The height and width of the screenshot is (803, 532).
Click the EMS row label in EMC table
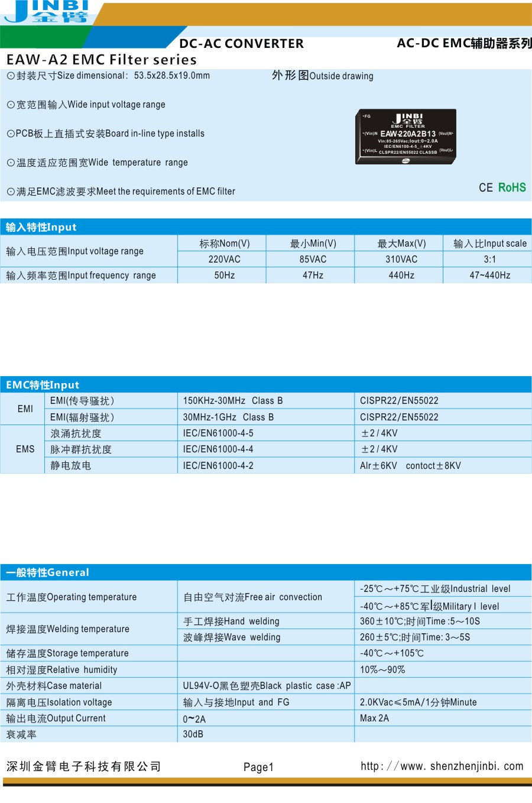(x=25, y=449)
